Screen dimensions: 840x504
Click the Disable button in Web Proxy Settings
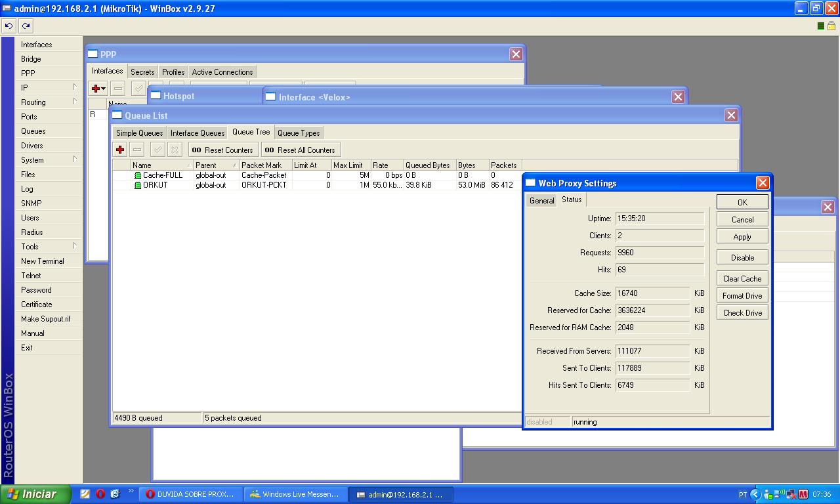tap(742, 258)
